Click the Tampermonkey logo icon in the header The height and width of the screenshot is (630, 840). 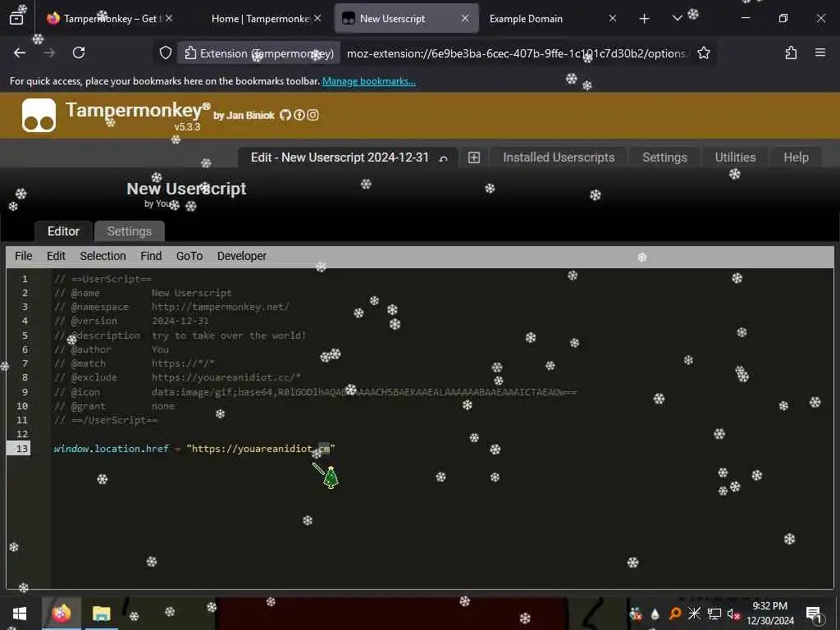click(x=39, y=115)
